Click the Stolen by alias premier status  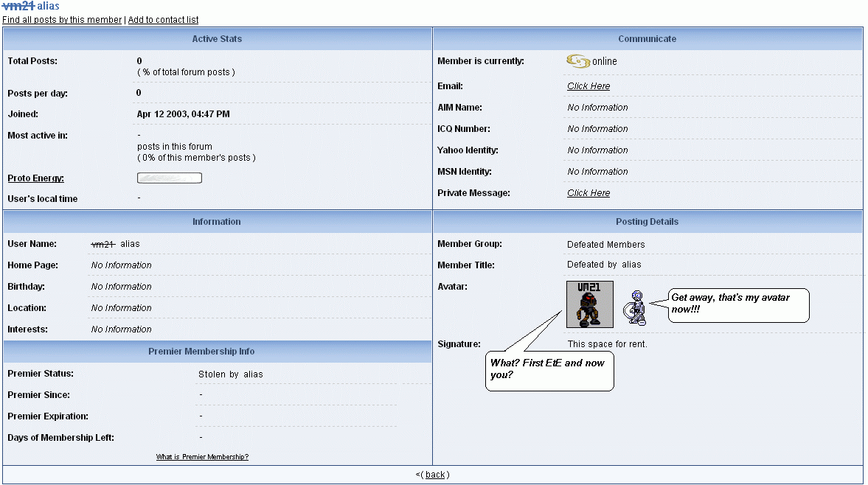coord(230,374)
